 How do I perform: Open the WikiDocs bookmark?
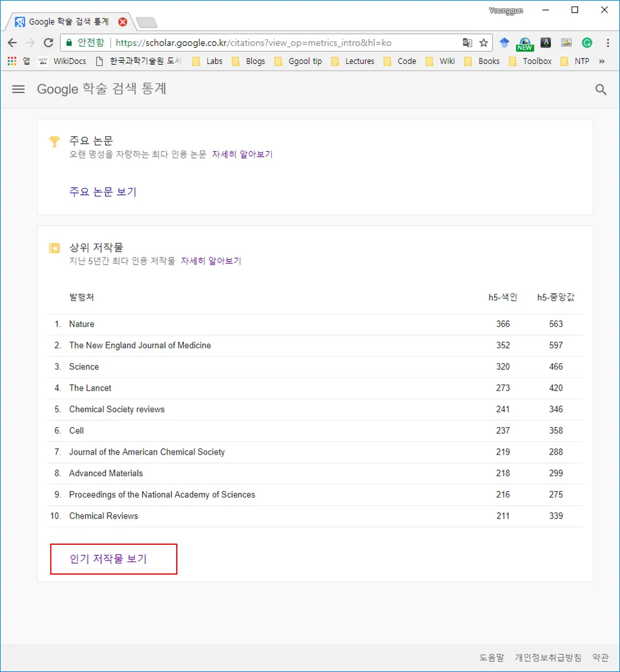(x=63, y=61)
